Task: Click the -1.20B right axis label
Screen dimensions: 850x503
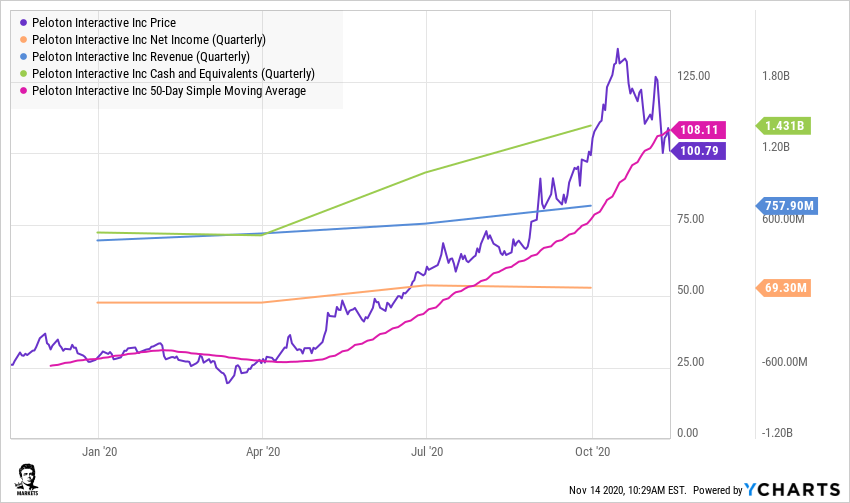Action: [x=777, y=433]
